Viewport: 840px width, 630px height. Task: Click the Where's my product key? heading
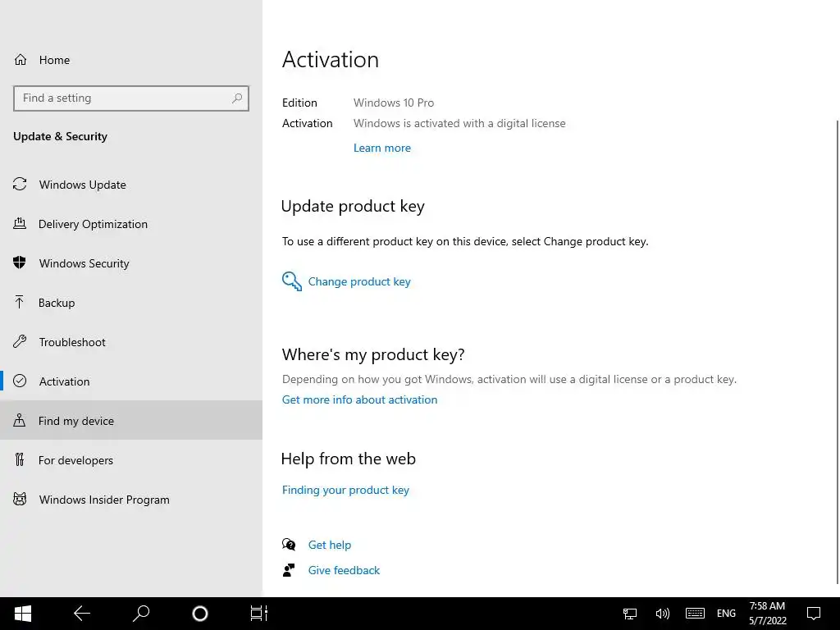(373, 354)
